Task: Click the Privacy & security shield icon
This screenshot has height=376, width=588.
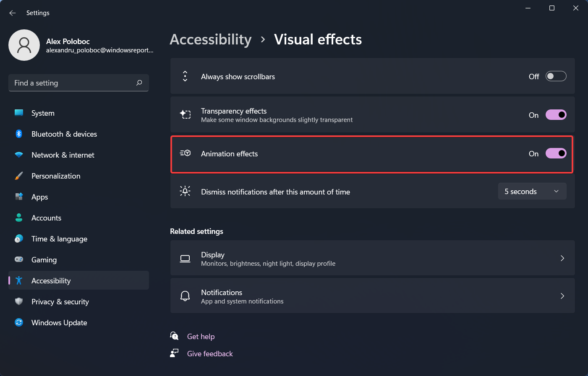Action: 19,301
